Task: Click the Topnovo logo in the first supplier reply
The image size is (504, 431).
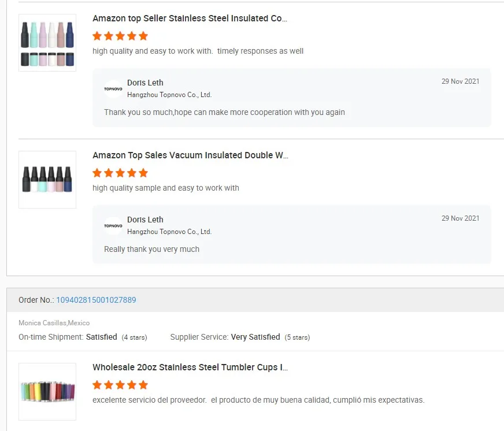Action: click(113, 89)
